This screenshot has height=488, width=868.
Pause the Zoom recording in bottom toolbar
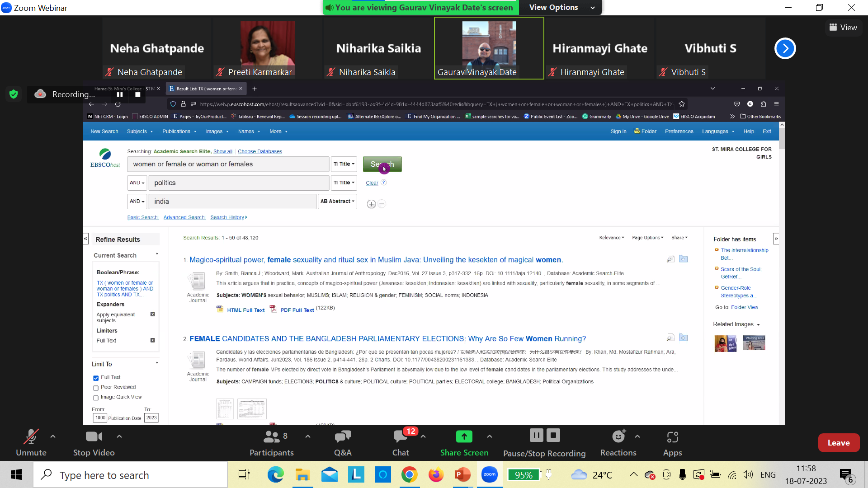point(536,435)
